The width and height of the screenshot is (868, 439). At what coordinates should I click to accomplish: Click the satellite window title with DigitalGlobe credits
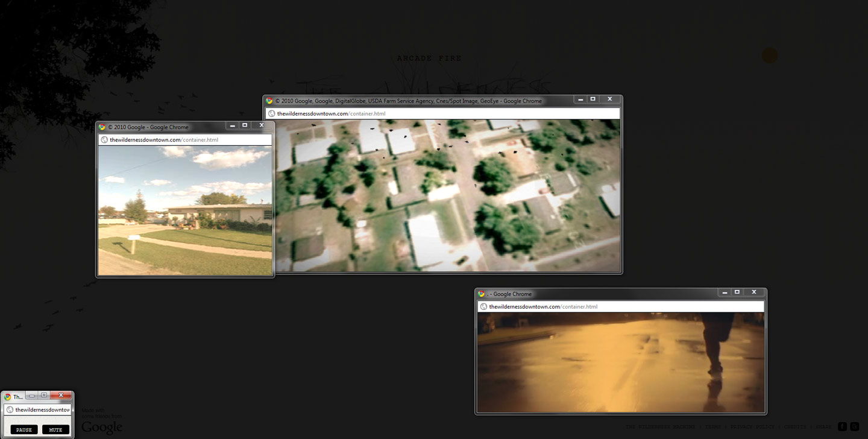pos(409,101)
